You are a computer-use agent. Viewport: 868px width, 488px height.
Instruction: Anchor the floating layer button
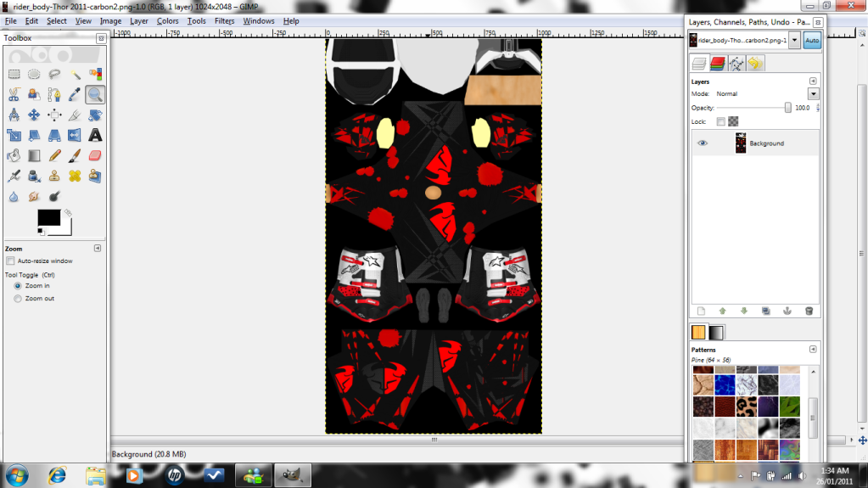pyautogui.click(x=787, y=311)
